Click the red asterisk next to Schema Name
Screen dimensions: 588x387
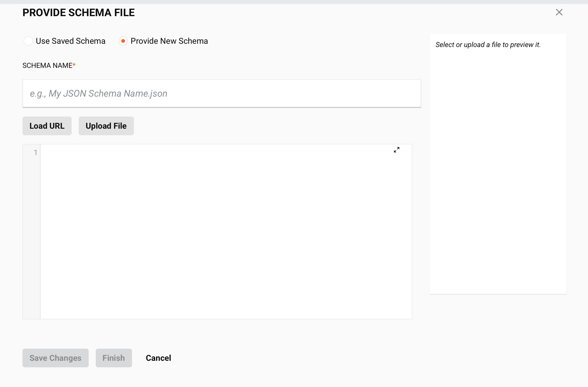point(74,65)
